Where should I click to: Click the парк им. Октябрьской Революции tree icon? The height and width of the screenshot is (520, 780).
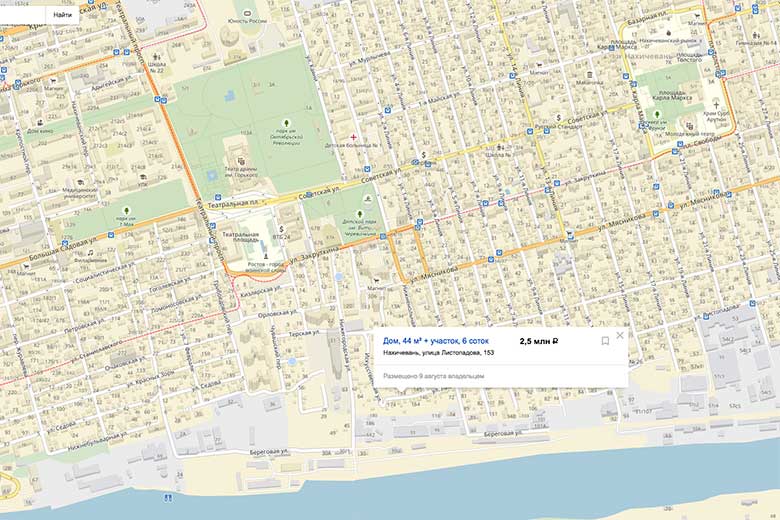(x=286, y=123)
